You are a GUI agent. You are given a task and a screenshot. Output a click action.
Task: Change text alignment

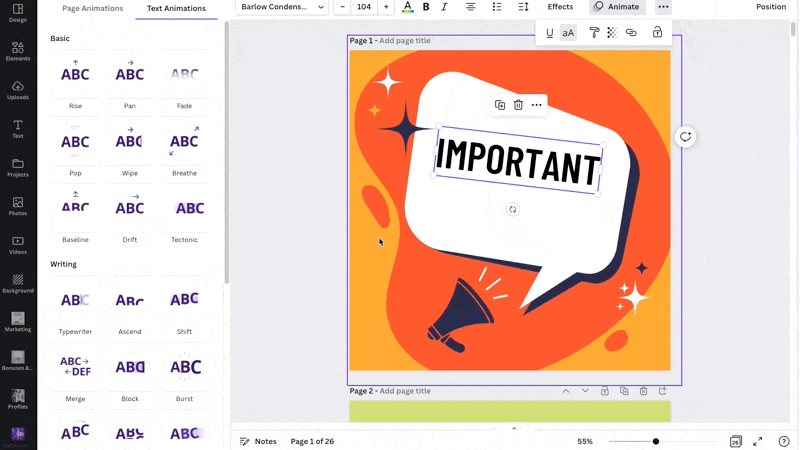tap(470, 7)
